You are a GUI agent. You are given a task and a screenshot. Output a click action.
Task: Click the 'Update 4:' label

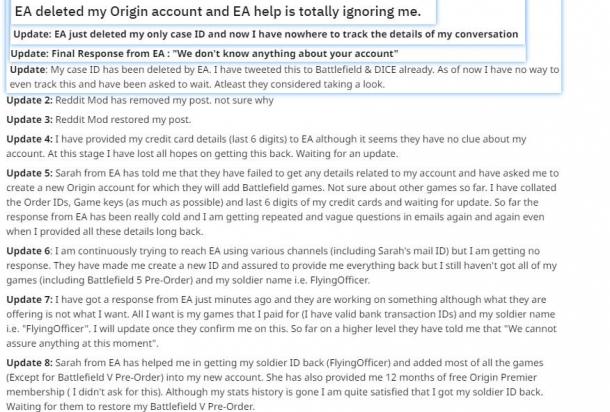(29, 139)
